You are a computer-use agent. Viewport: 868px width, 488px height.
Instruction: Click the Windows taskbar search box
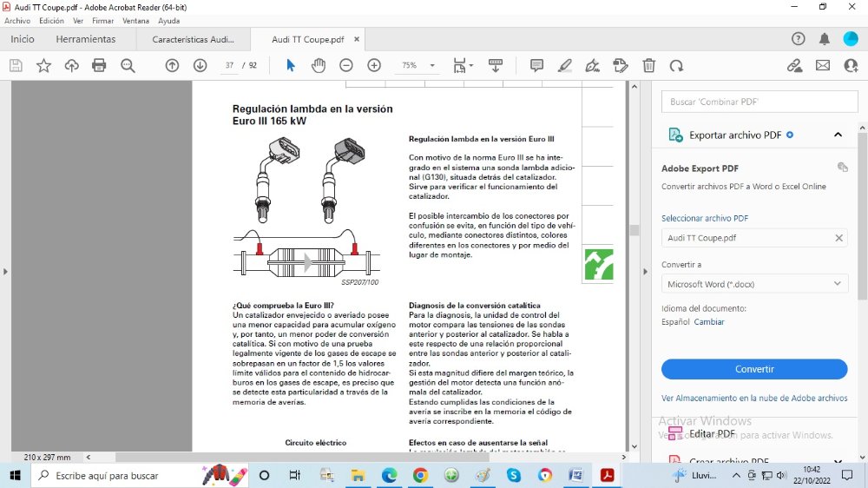coord(141,475)
